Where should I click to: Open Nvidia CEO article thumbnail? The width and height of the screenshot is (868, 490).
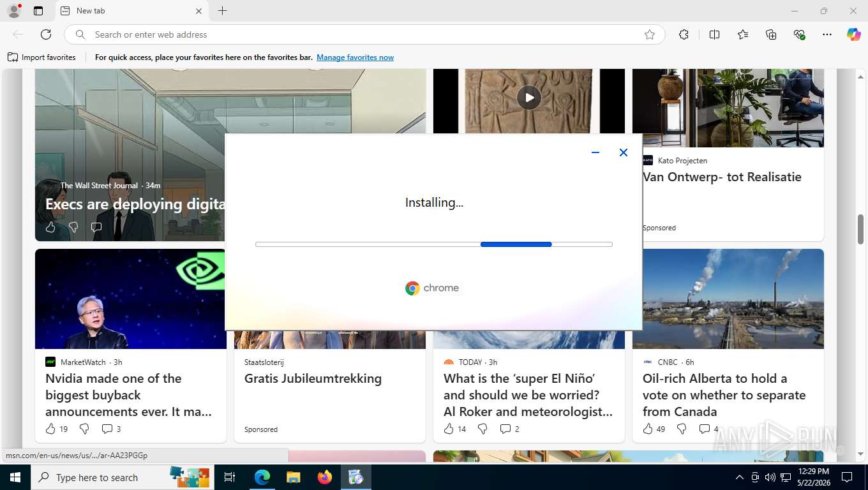pyautogui.click(x=131, y=299)
